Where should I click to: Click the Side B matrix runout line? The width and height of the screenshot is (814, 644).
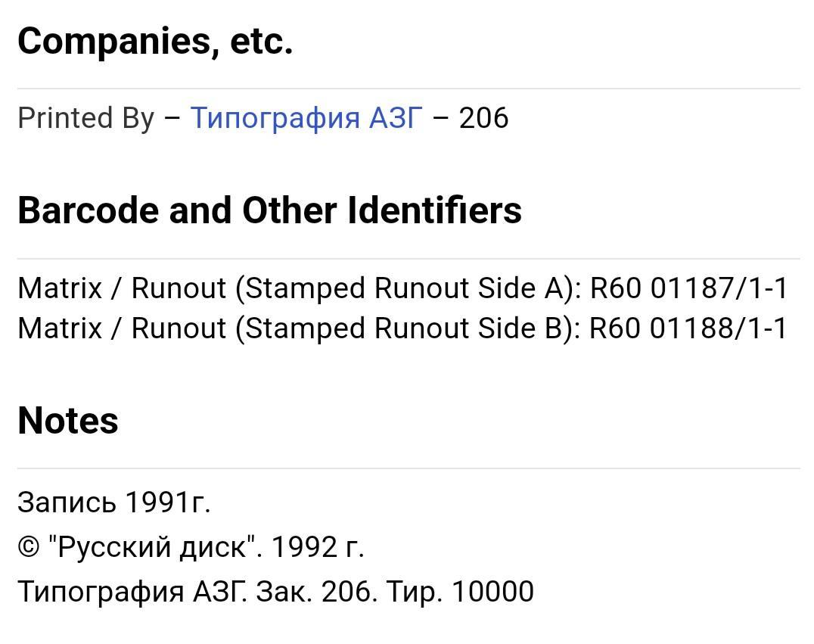[x=403, y=328]
